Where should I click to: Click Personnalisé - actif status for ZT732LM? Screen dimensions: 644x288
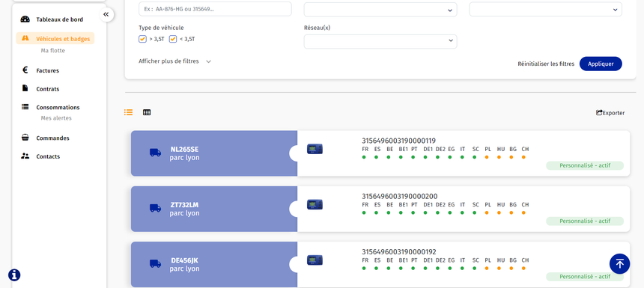coord(585,221)
